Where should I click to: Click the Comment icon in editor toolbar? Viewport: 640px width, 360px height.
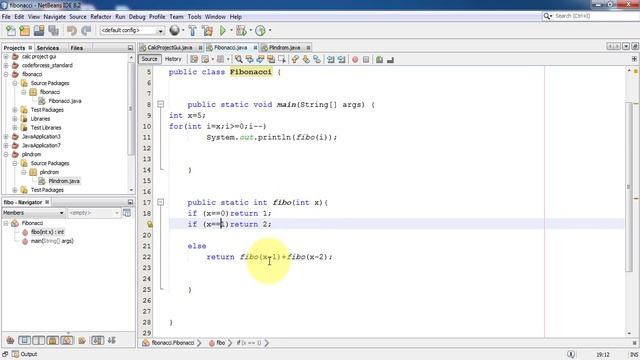click(x=380, y=60)
